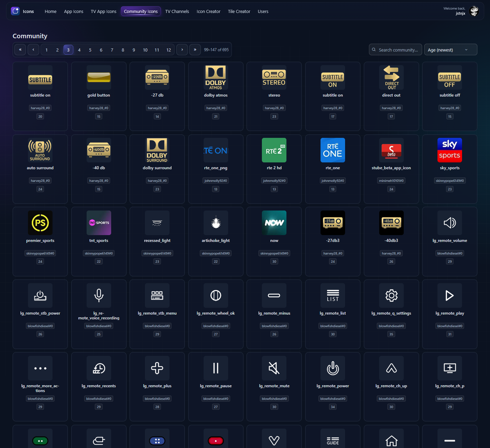This screenshot has width=490, height=448.
Task: Select the gold button icon
Action: click(99, 77)
